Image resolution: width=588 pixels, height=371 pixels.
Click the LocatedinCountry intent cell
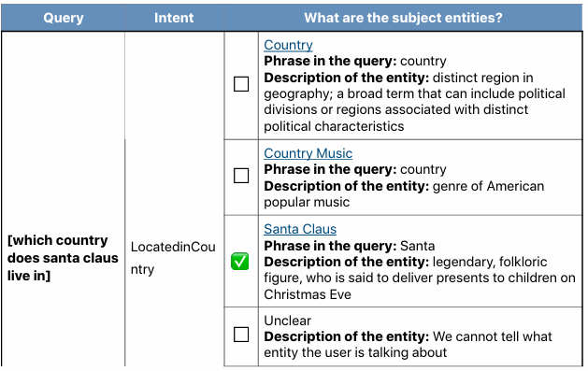[173, 258]
